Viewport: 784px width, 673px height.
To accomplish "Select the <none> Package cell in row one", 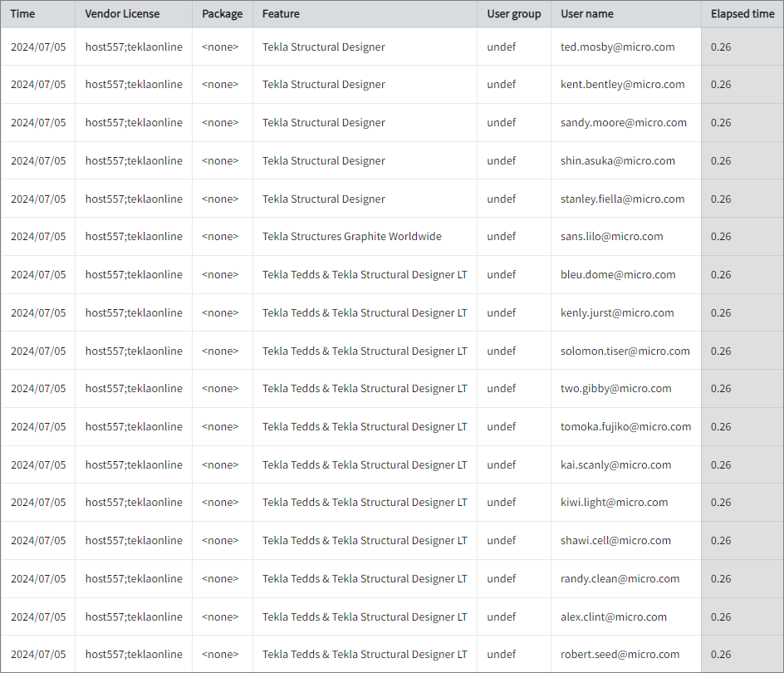I will tap(222, 47).
